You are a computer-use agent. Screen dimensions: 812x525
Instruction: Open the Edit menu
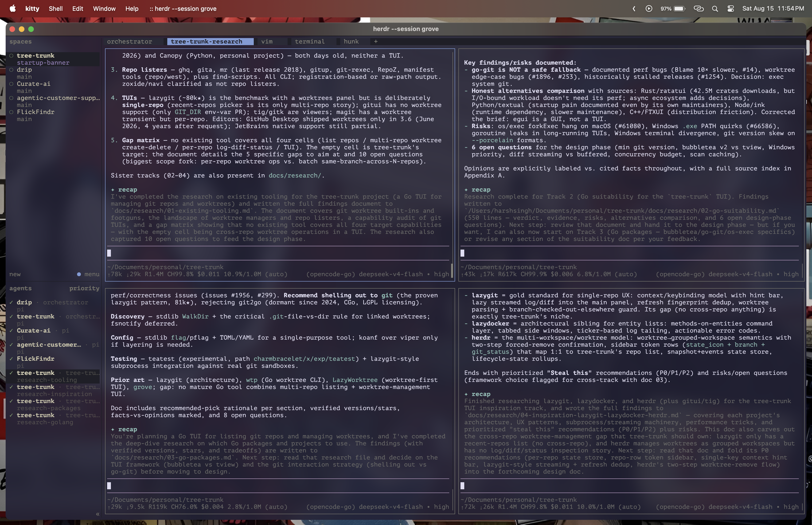tap(78, 8)
